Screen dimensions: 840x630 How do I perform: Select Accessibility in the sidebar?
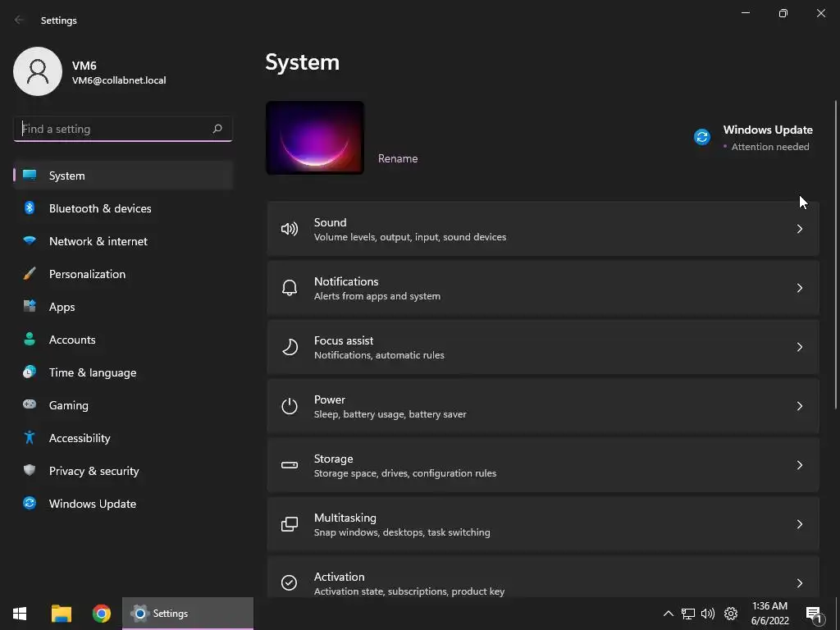(x=123, y=438)
